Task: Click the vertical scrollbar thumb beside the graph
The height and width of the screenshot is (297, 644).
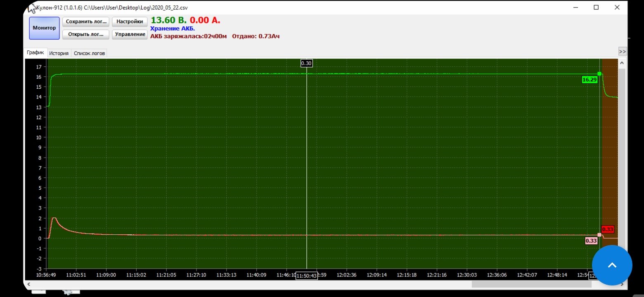Action: (622, 165)
